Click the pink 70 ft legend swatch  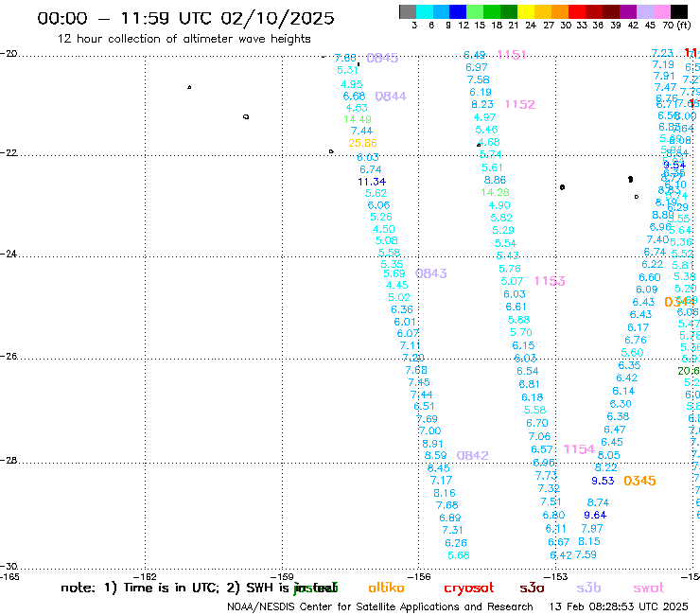pyautogui.click(x=661, y=11)
